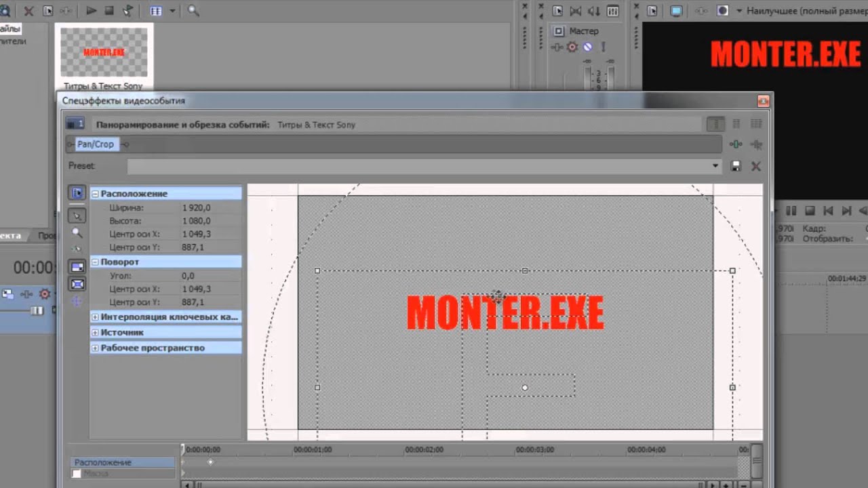The image size is (868, 488).
Task: Click the Ширина value 1 920,0
Action: 197,208
